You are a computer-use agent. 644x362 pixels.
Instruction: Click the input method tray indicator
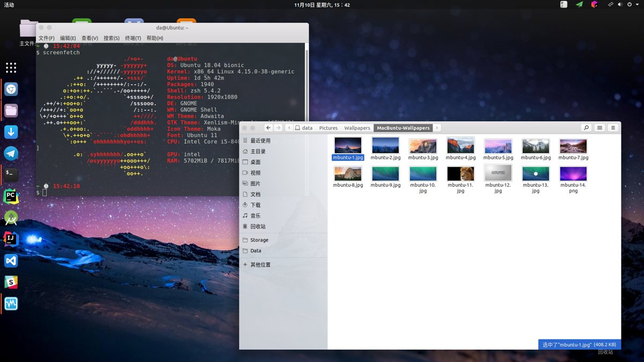563,4
